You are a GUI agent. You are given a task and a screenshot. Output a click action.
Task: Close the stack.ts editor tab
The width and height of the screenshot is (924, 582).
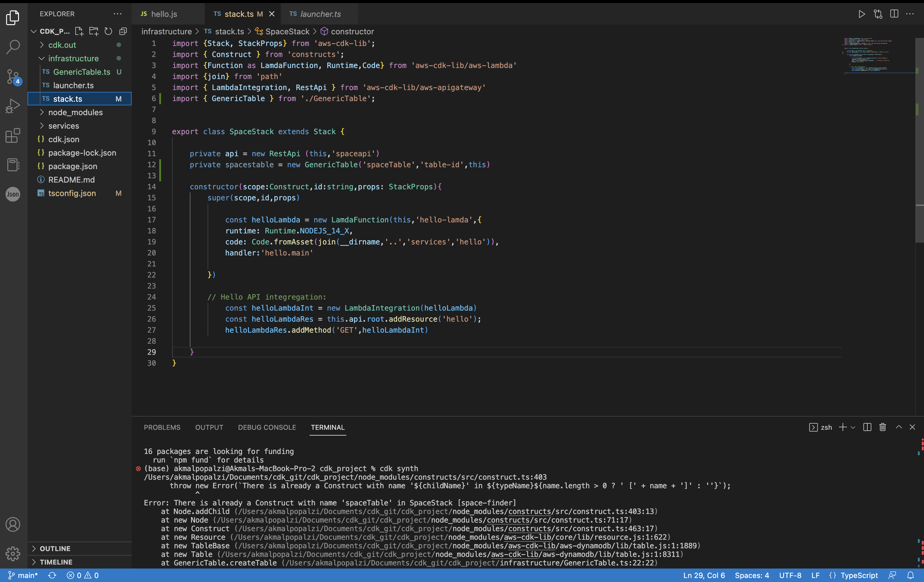pos(272,14)
